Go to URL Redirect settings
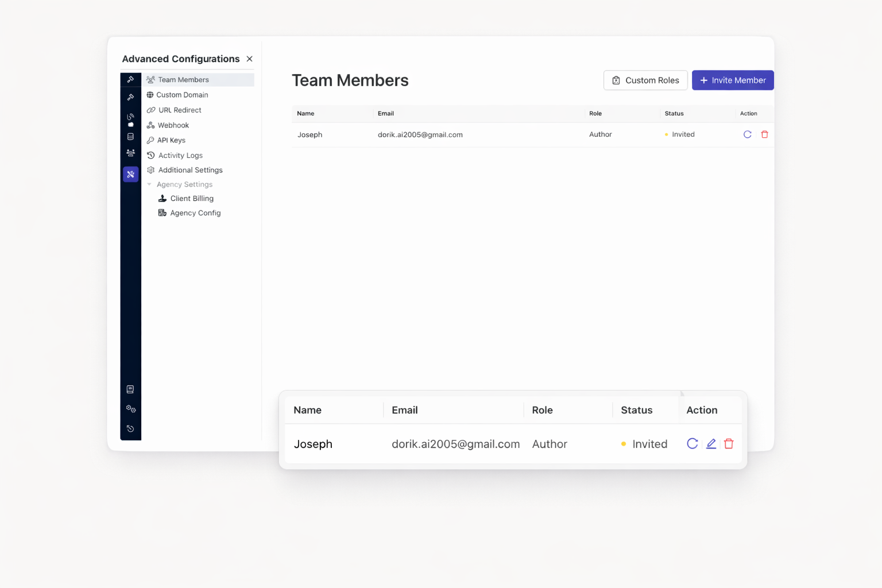 [180, 110]
